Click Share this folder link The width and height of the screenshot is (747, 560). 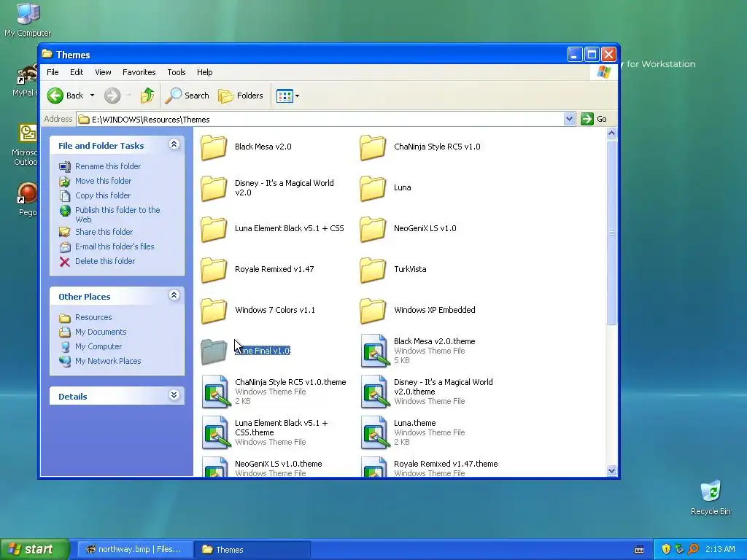click(x=104, y=232)
